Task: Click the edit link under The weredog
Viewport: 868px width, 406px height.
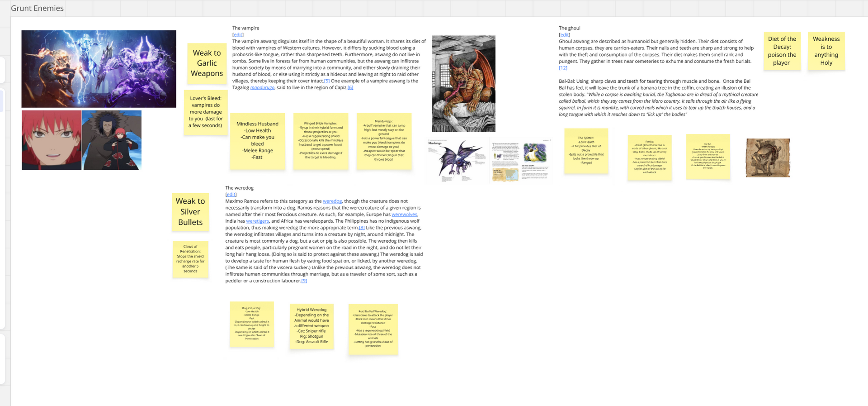Action: pos(231,194)
